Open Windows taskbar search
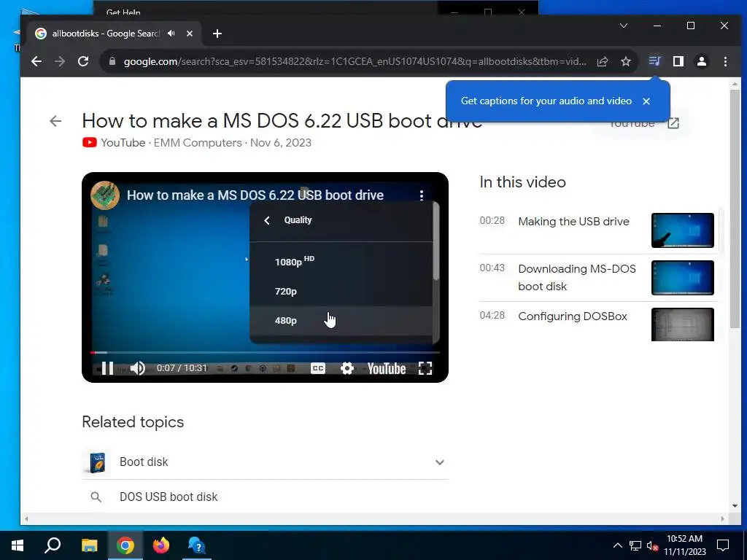The image size is (747, 560). [x=53, y=545]
